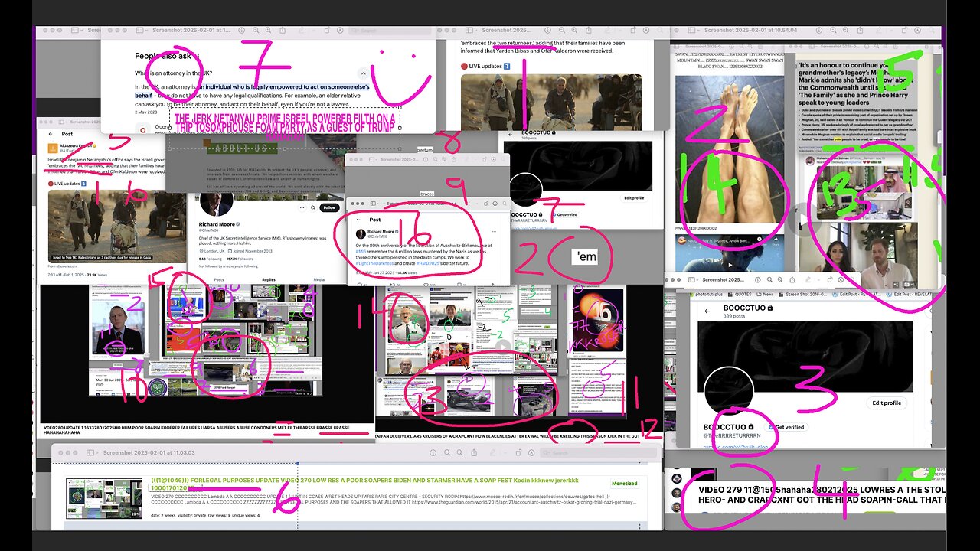The image size is (980, 551).
Task: Click search field in People also ask window toolbar
Action: (x=389, y=30)
